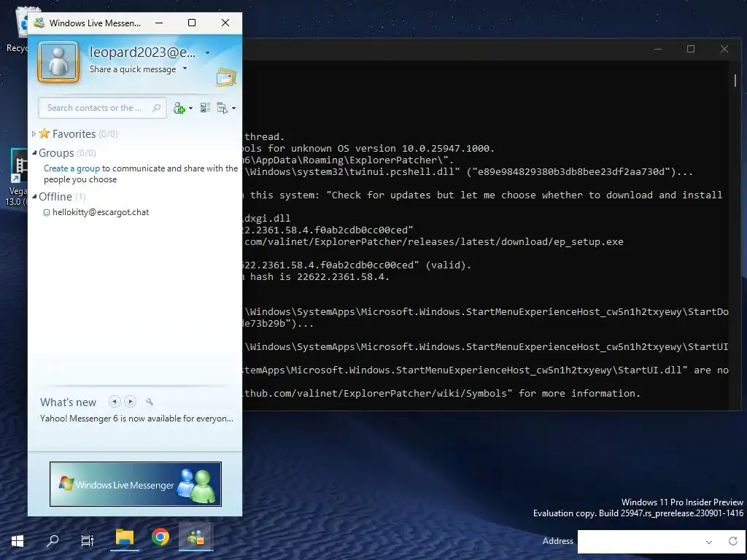Minimize the console window
The image size is (747, 560).
click(x=658, y=49)
